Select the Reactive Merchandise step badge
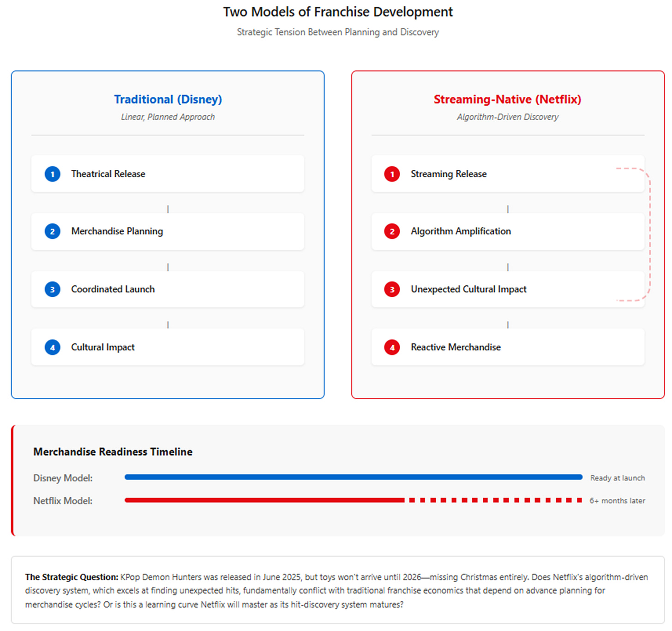 (392, 347)
